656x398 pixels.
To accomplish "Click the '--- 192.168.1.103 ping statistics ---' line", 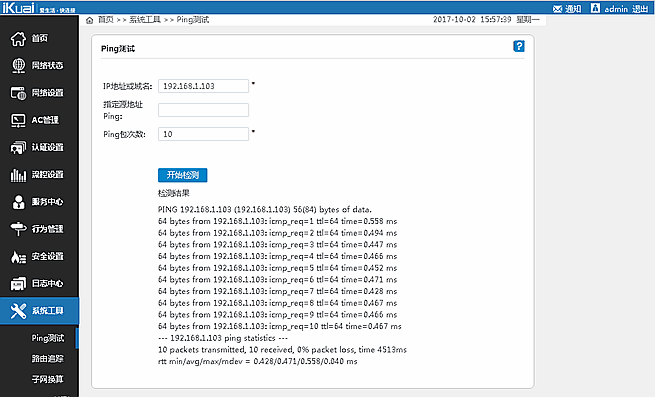I will pyautogui.click(x=223, y=338).
